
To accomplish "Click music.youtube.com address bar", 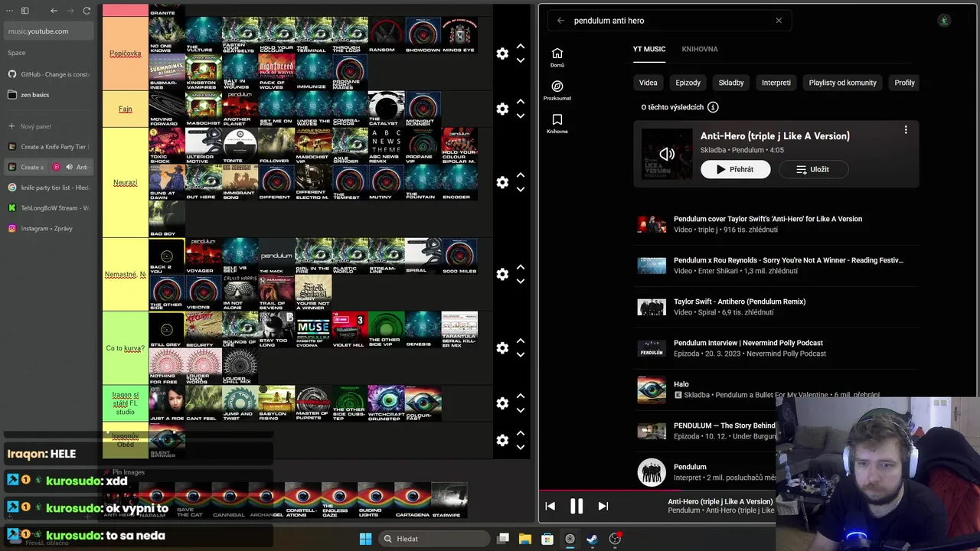I will (48, 31).
